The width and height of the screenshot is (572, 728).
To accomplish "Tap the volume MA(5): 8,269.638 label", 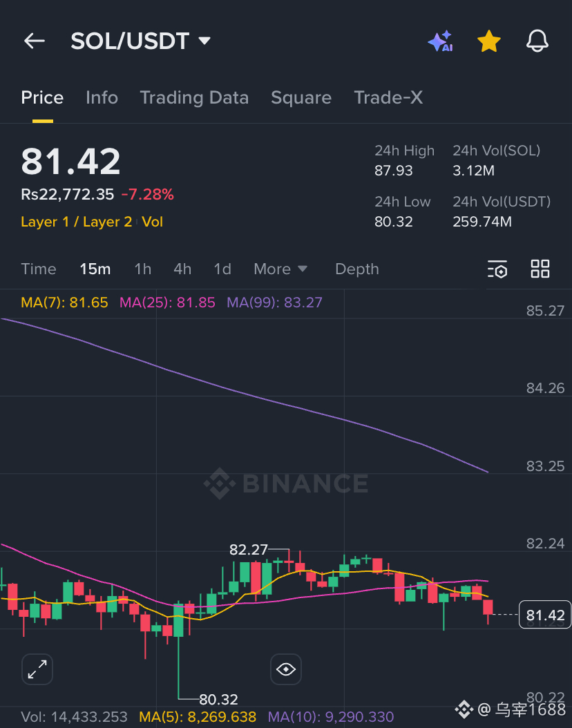I will point(198,717).
